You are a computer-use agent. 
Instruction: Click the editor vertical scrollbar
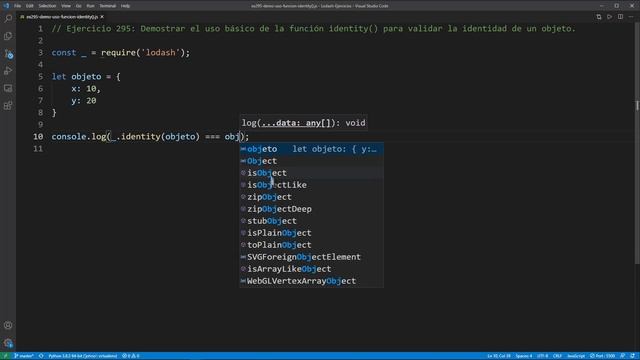pos(637,143)
